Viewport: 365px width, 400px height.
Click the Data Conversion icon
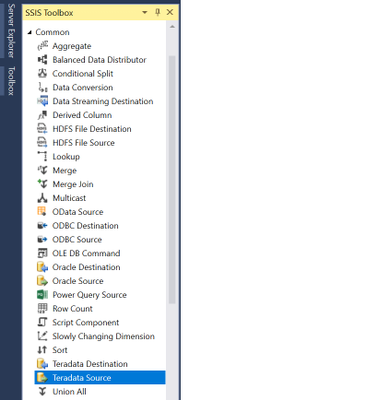(x=42, y=87)
